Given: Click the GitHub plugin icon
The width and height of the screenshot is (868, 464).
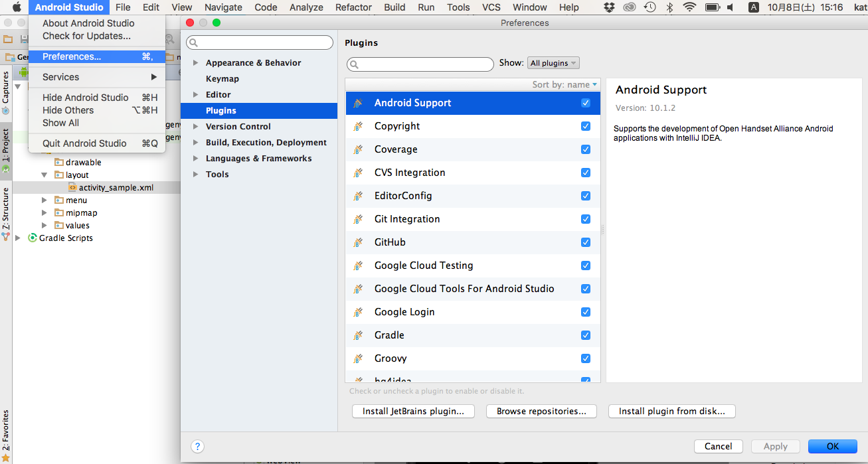Looking at the screenshot, I should pyautogui.click(x=358, y=242).
